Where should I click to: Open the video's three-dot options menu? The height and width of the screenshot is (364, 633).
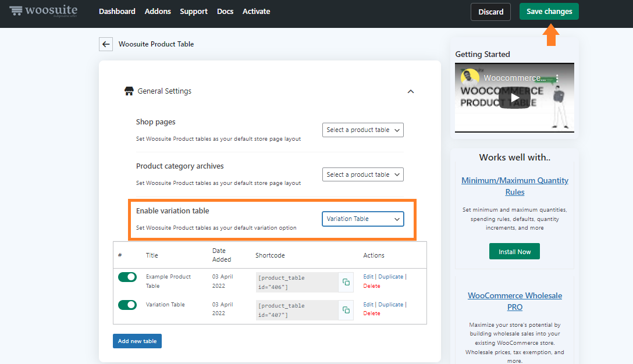click(x=557, y=78)
